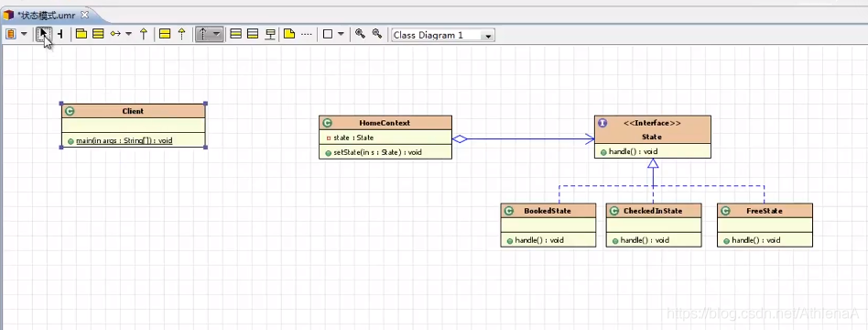
Task: Choose the yellow interface tool
Action: [165, 35]
